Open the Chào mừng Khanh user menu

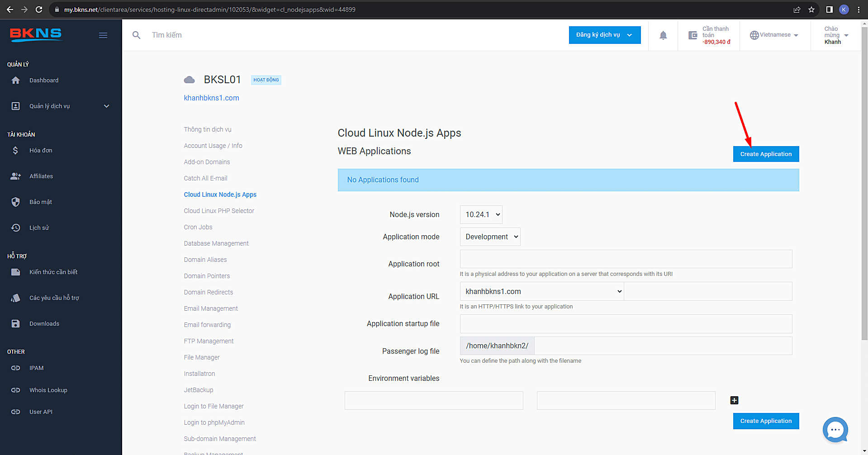pyautogui.click(x=836, y=35)
